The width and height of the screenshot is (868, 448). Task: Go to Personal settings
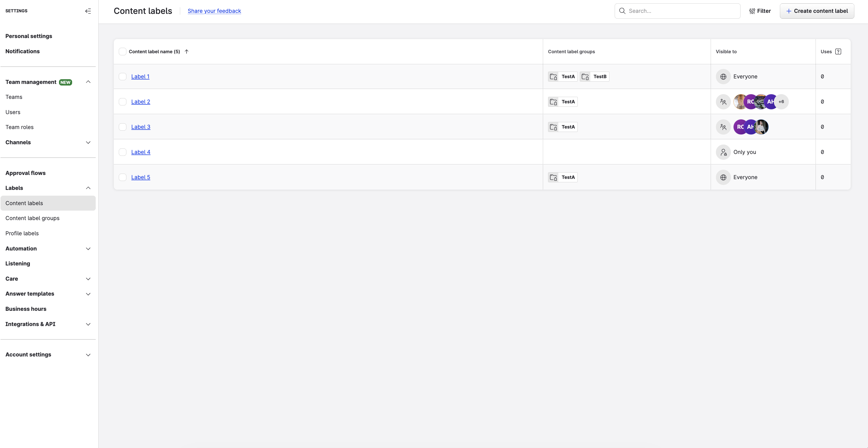(x=29, y=36)
